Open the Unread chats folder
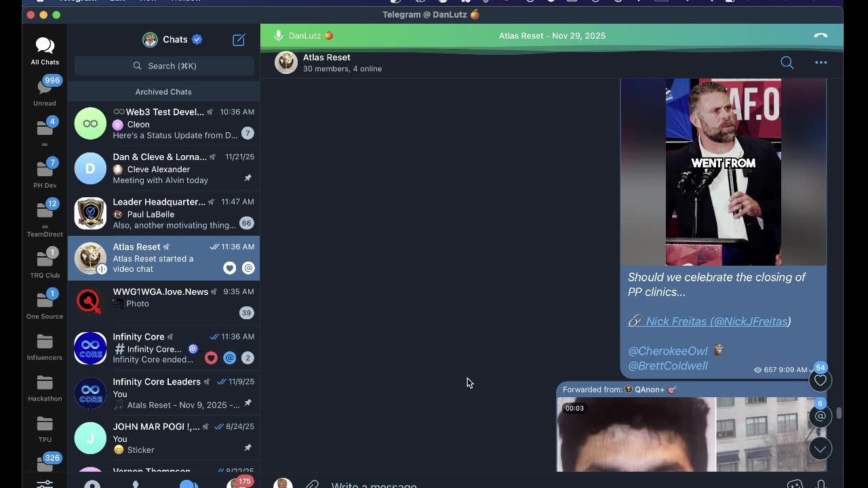Screen dimensions: 868x488 pos(45,91)
